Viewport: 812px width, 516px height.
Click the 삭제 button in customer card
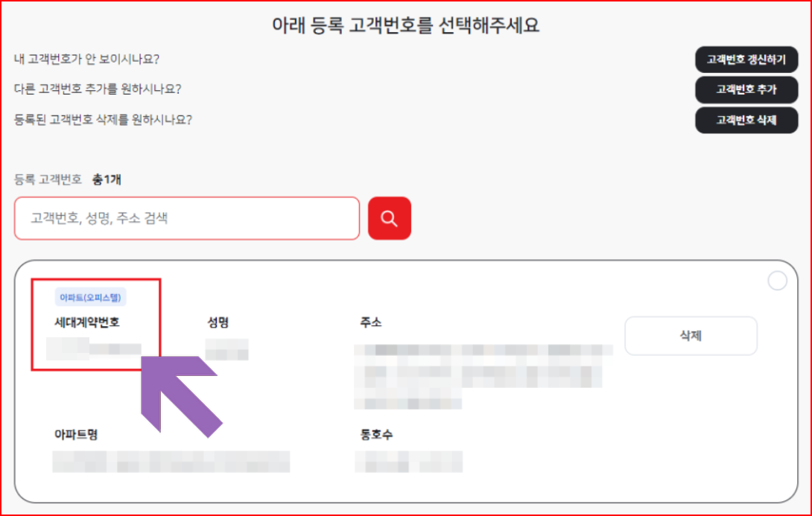pos(691,336)
